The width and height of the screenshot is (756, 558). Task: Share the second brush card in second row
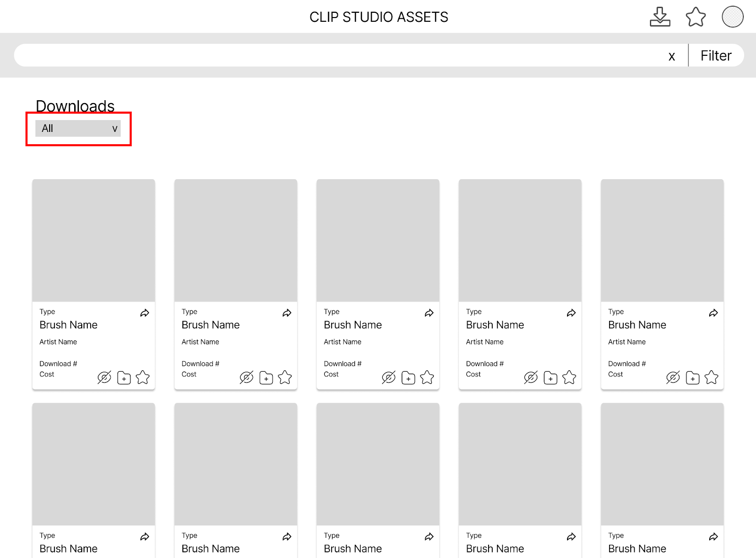[x=287, y=537]
